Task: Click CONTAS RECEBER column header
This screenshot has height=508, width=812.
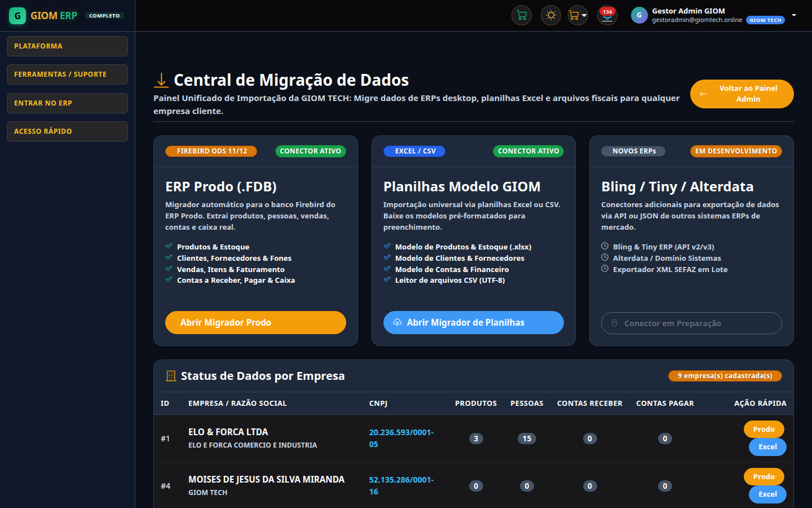Action: [590, 404]
